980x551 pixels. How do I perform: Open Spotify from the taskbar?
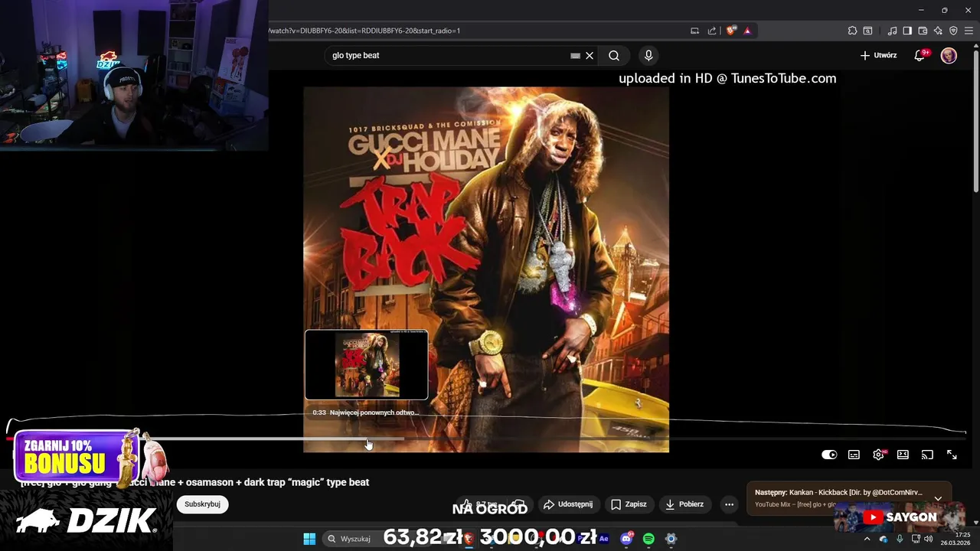tap(648, 539)
